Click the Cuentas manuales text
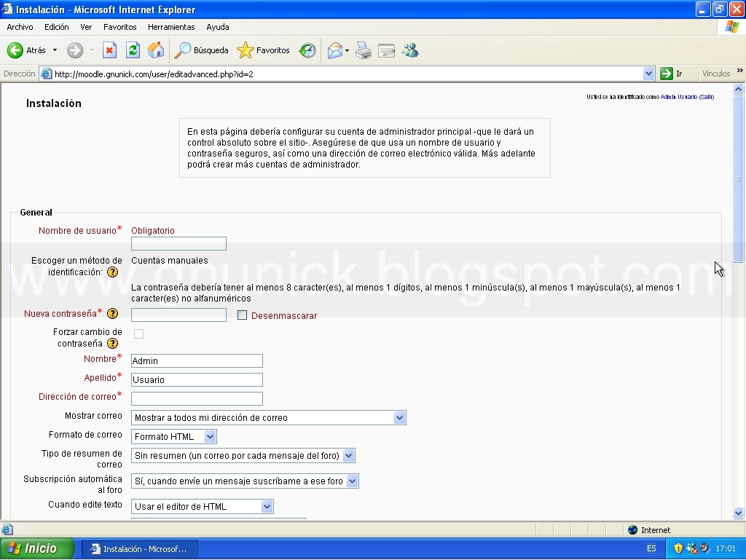This screenshot has height=560, width=746. point(170,261)
